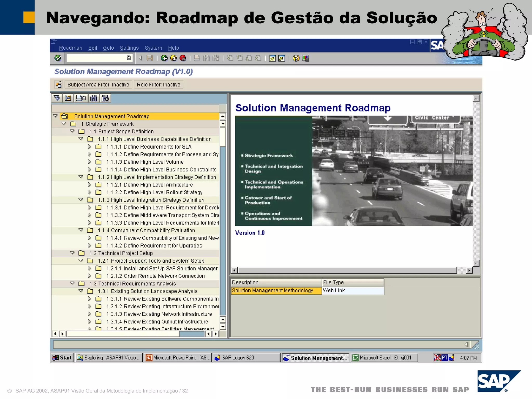Viewport: 532px width, 399px height.
Task: Open the System menu
Action: pos(153,48)
